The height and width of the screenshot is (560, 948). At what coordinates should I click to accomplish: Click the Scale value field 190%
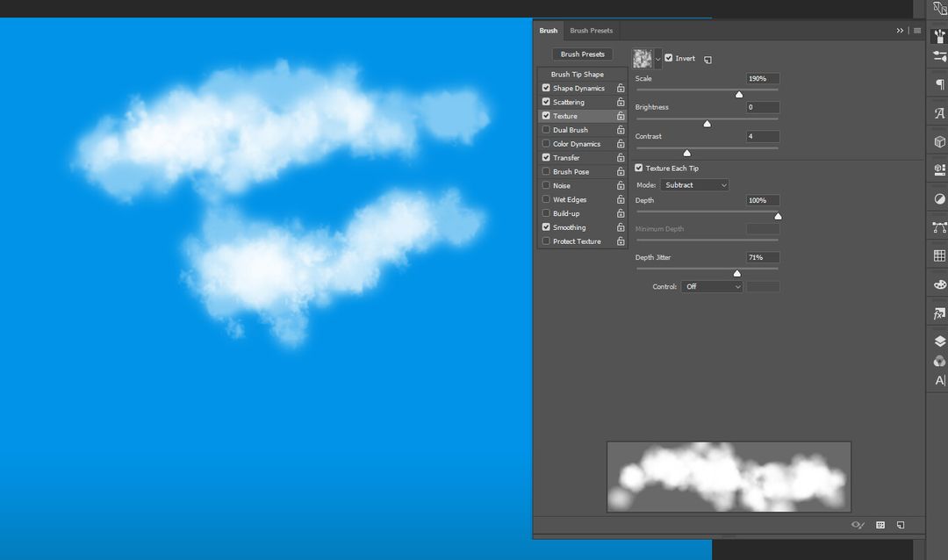coord(763,79)
